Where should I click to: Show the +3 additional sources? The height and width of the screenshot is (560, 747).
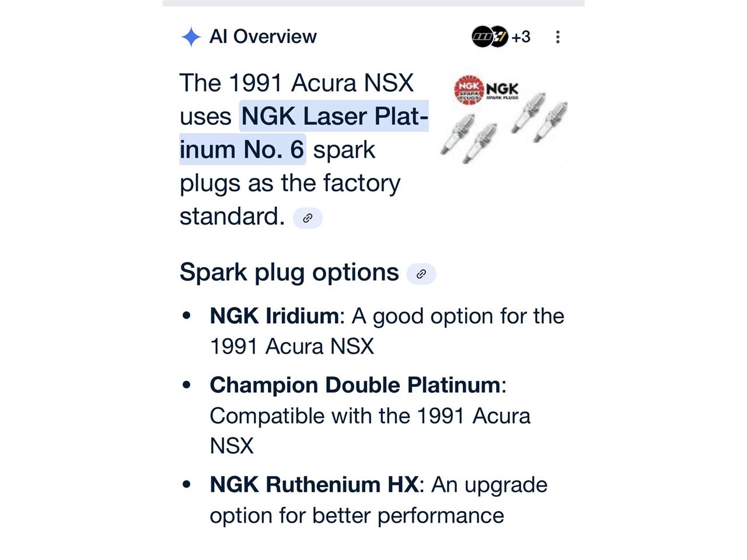click(521, 37)
